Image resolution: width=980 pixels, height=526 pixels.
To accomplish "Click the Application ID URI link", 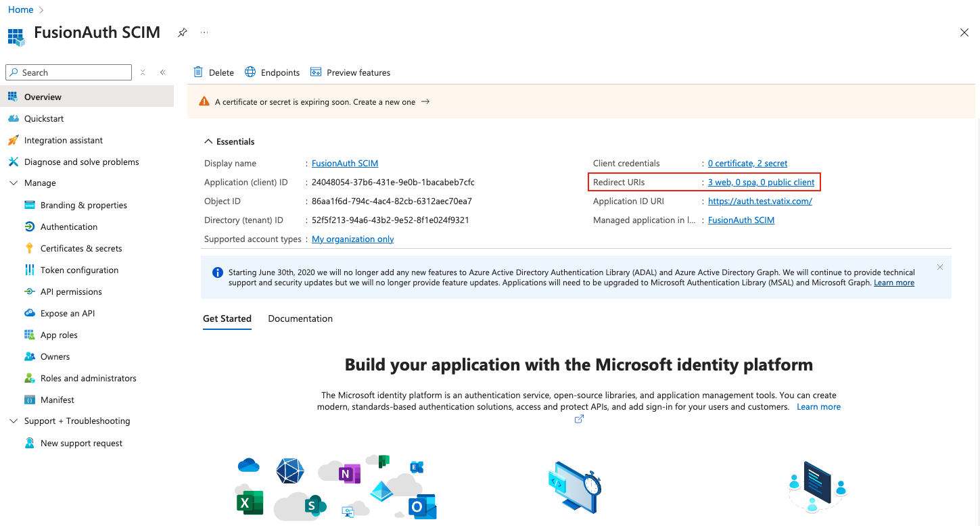I will 760,201.
